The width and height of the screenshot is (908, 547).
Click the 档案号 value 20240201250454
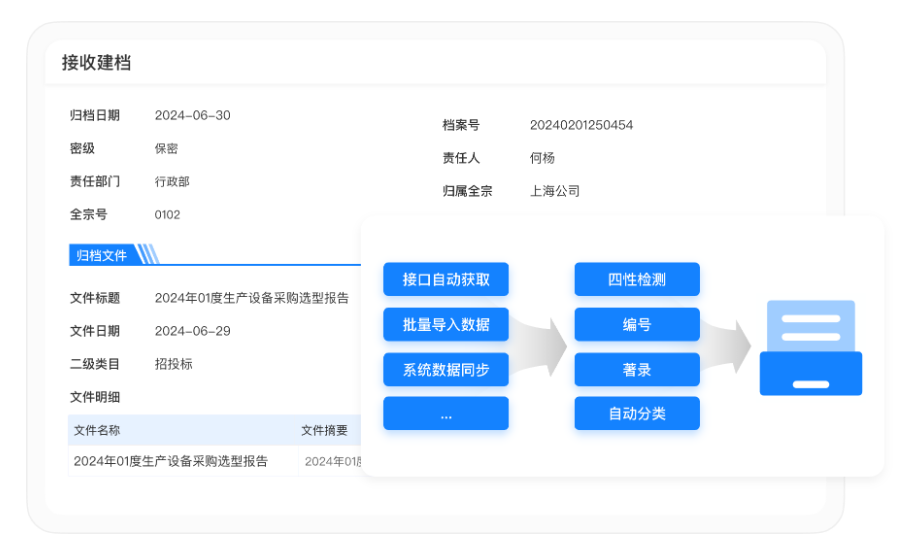point(581,125)
